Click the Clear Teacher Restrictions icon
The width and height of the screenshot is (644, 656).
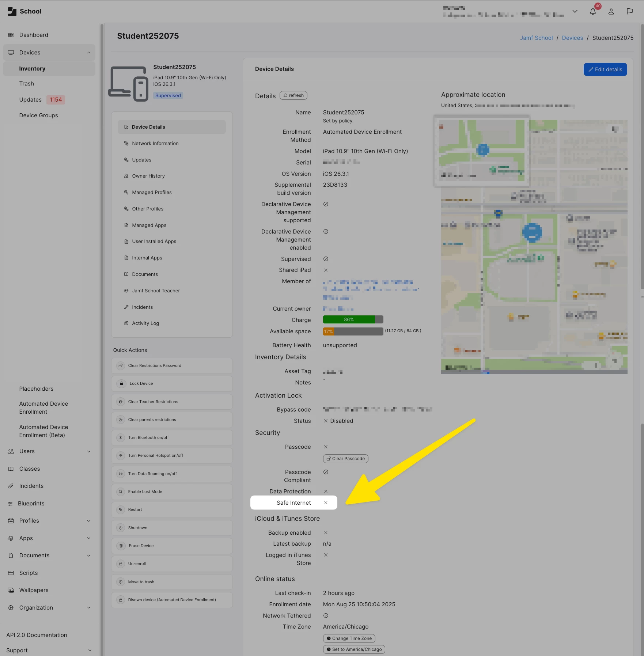(x=121, y=402)
